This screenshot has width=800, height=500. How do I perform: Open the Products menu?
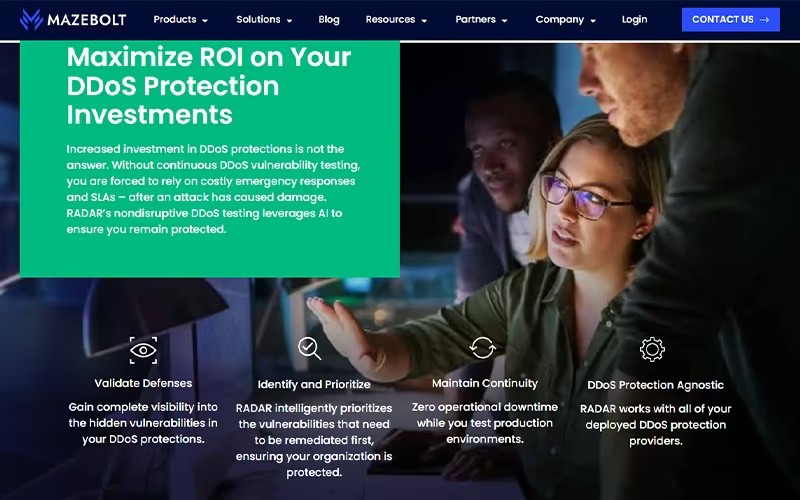click(x=181, y=19)
